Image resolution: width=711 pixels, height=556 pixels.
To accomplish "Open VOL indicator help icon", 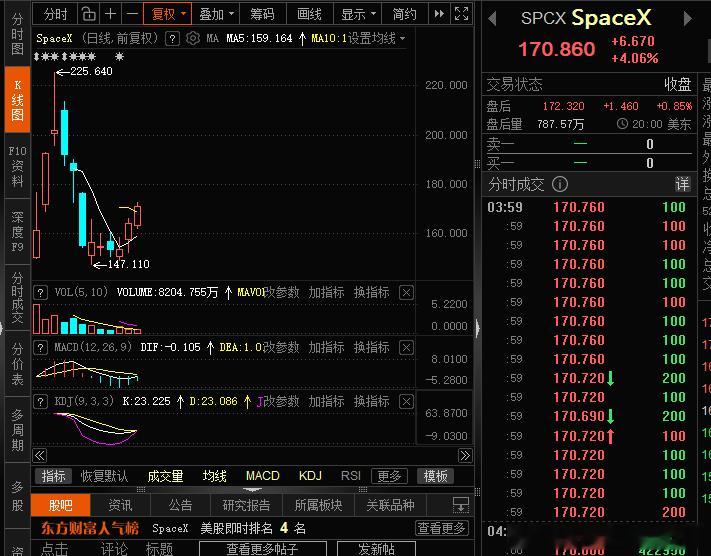I will (x=40, y=293).
